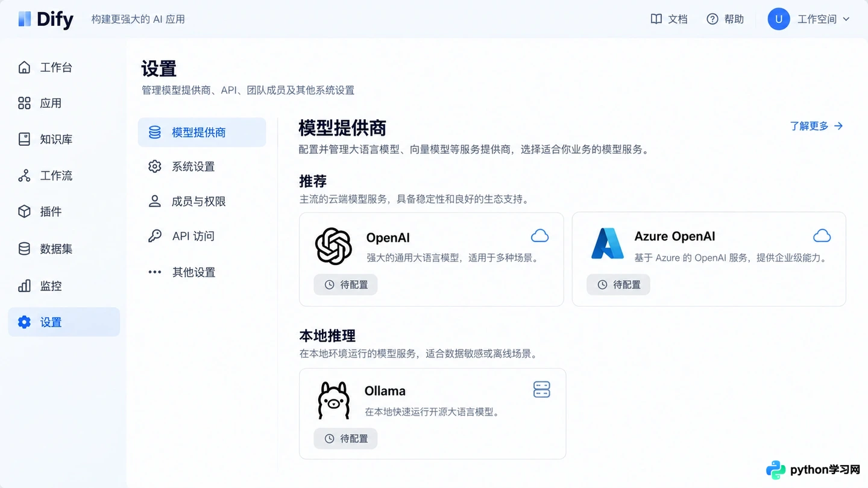Click the 帮助 question mark icon
This screenshot has height=488, width=868.
[712, 19]
